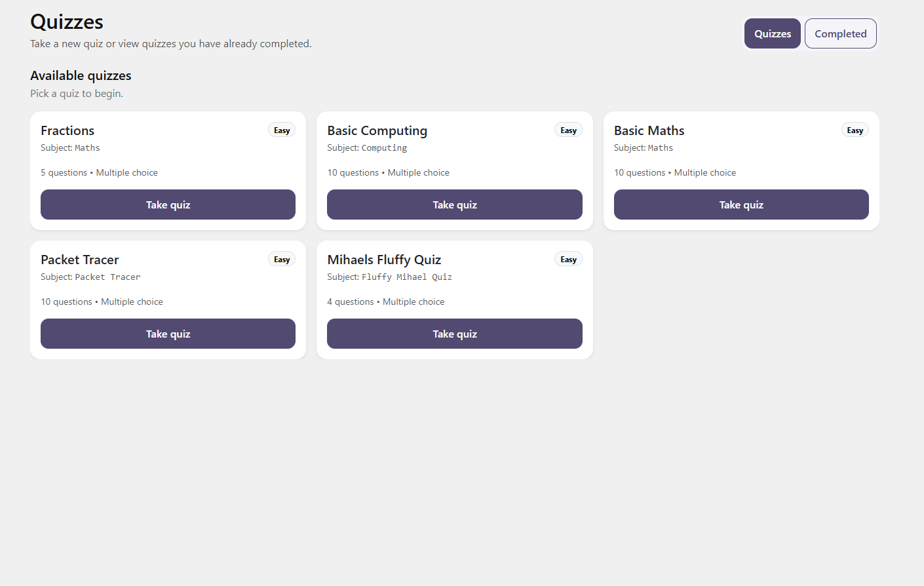Start the Basic Computing quiz
This screenshot has width=924, height=586.
pos(454,205)
